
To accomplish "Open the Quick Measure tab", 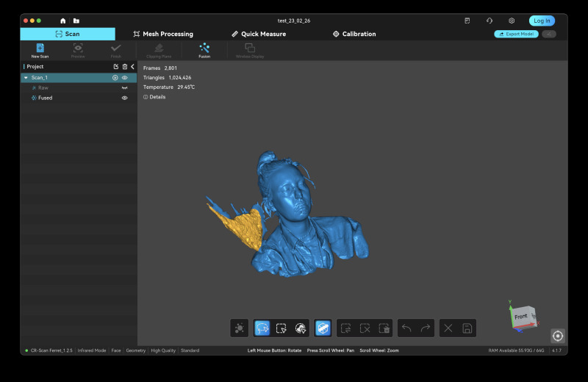I will click(259, 34).
